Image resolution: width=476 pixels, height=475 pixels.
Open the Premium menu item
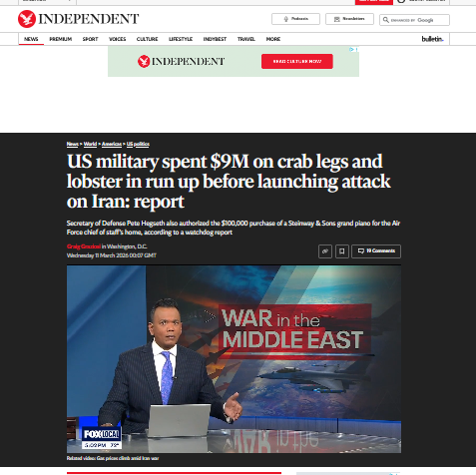(61, 39)
